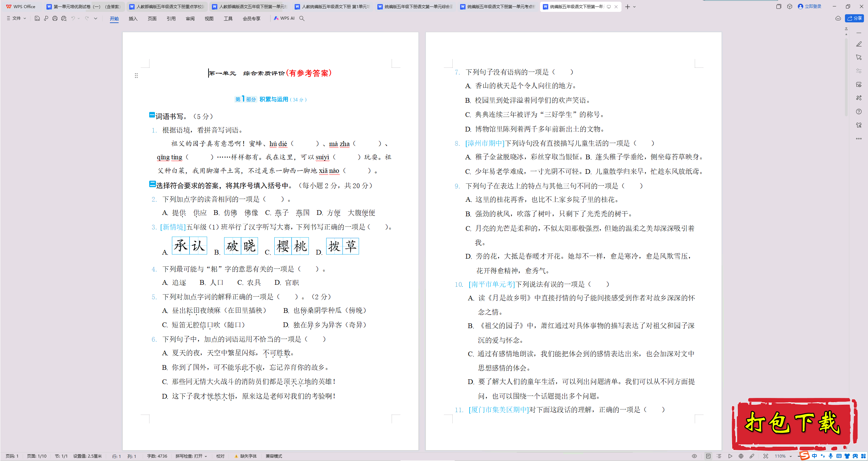This screenshot has height=461, width=868.
Task: Toggle Sogou punctuation mode icon
Action: tap(823, 456)
